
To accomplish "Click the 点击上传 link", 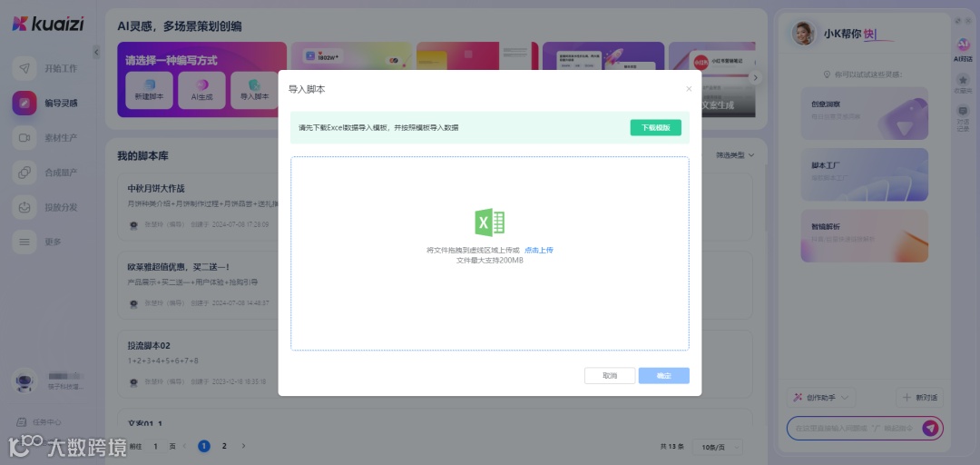I will tap(539, 251).
